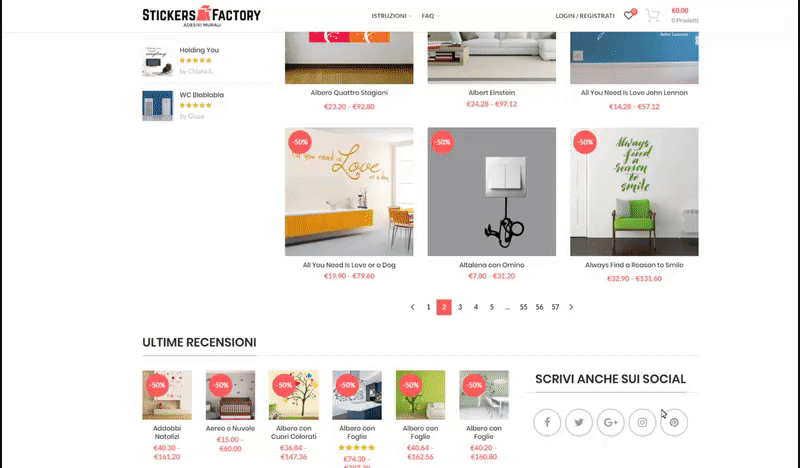
Task: Select Addobbi Natalizi in latest reviews
Action: click(167, 432)
